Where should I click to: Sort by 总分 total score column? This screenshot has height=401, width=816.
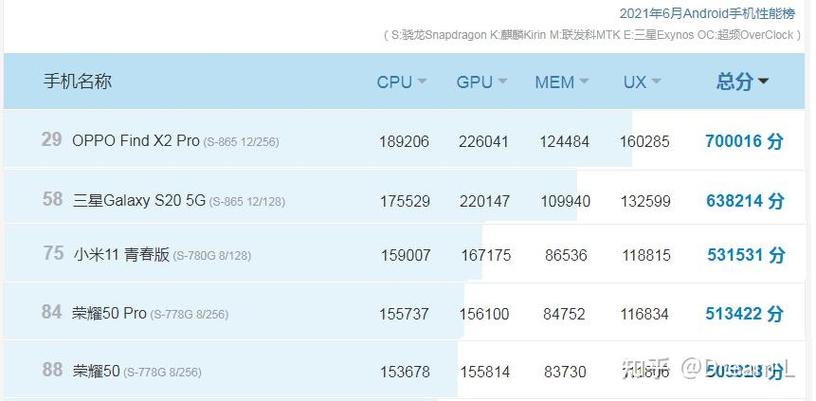click(742, 81)
